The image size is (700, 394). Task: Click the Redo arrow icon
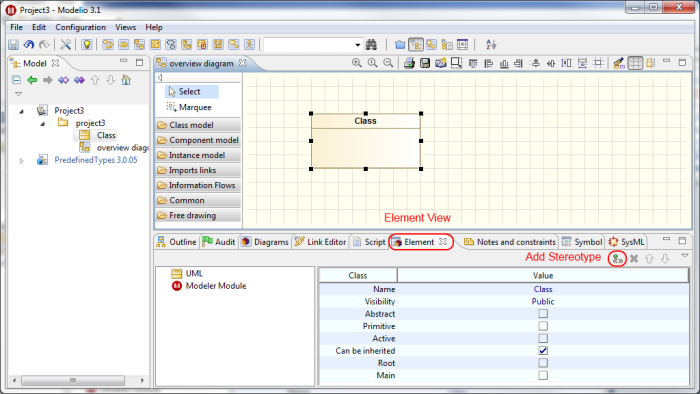pos(44,45)
